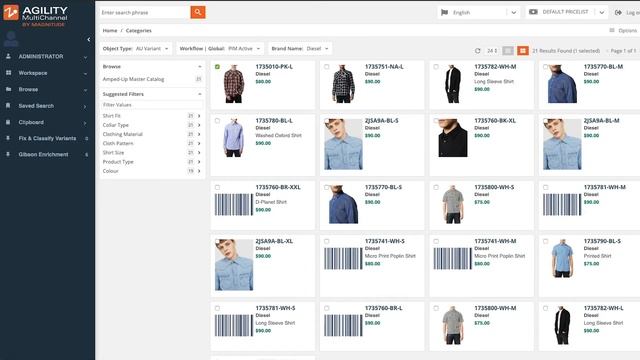Focus the Filter Values input

click(152, 105)
